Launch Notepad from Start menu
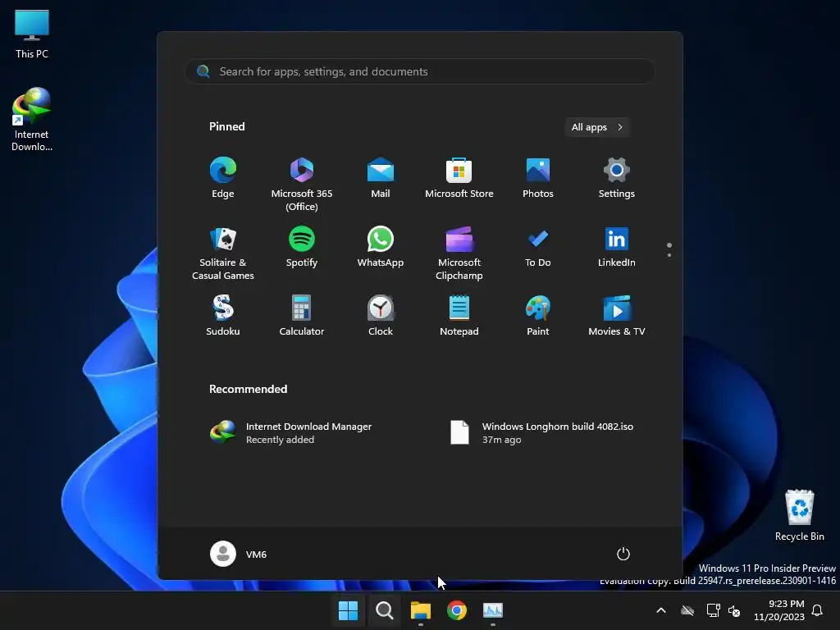840x630 pixels. pyautogui.click(x=459, y=316)
